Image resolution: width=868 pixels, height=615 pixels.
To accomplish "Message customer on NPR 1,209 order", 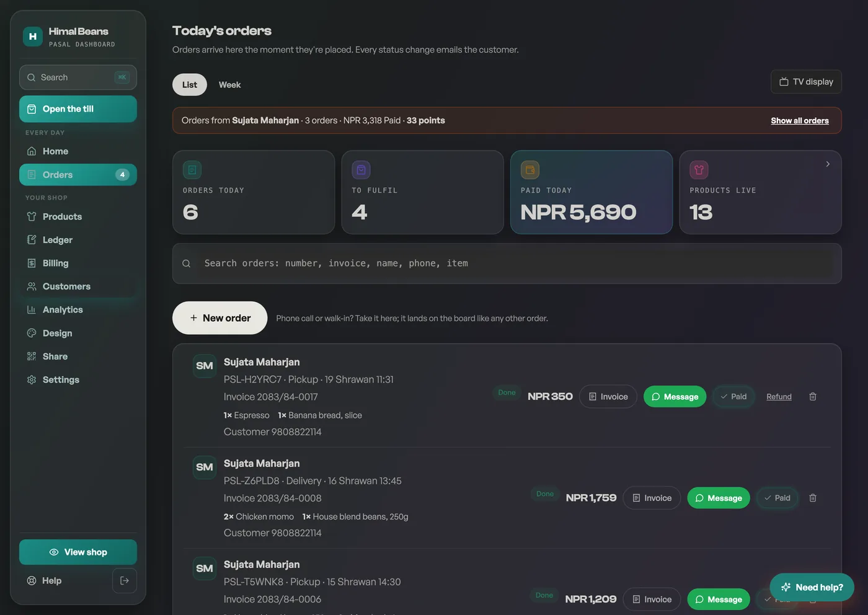I will pos(719,600).
